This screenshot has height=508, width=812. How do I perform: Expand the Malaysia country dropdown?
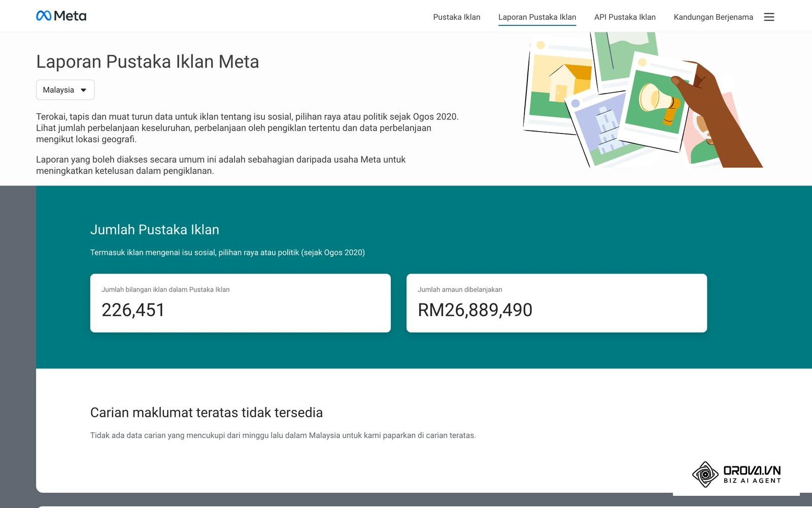coord(65,90)
